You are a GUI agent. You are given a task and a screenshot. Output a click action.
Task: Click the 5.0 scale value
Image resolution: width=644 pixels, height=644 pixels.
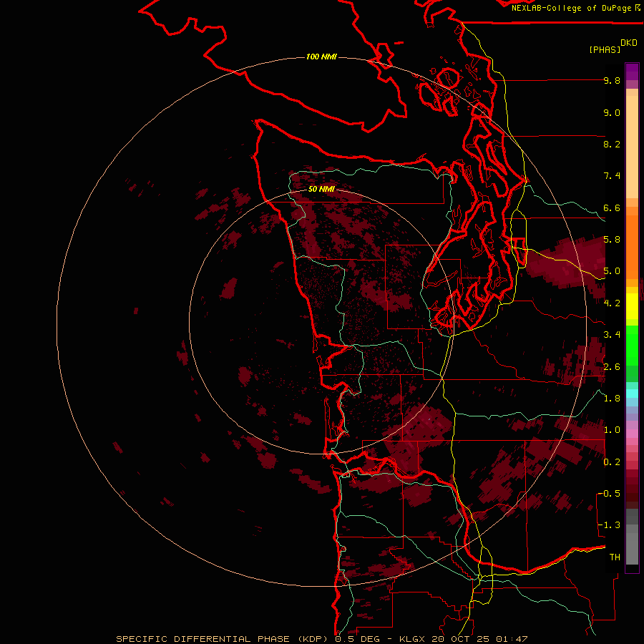[612, 271]
